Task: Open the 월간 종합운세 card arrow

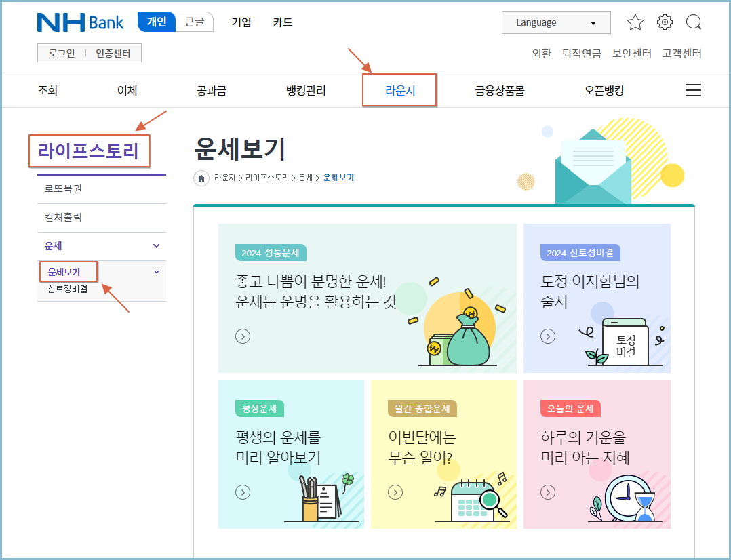Action: click(x=395, y=492)
